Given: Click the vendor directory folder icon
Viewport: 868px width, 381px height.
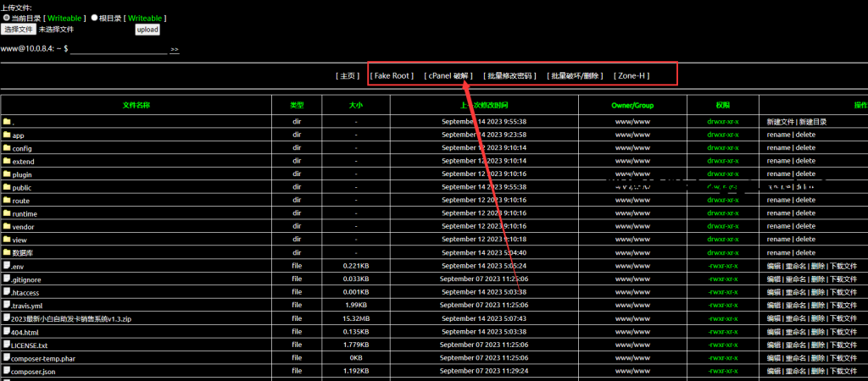Looking at the screenshot, I should tap(7, 227).
